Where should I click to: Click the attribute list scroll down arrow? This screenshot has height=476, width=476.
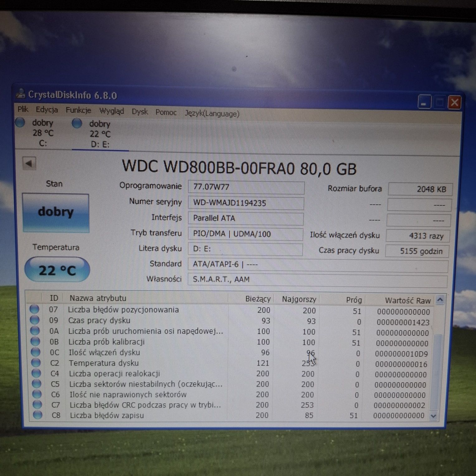click(433, 416)
